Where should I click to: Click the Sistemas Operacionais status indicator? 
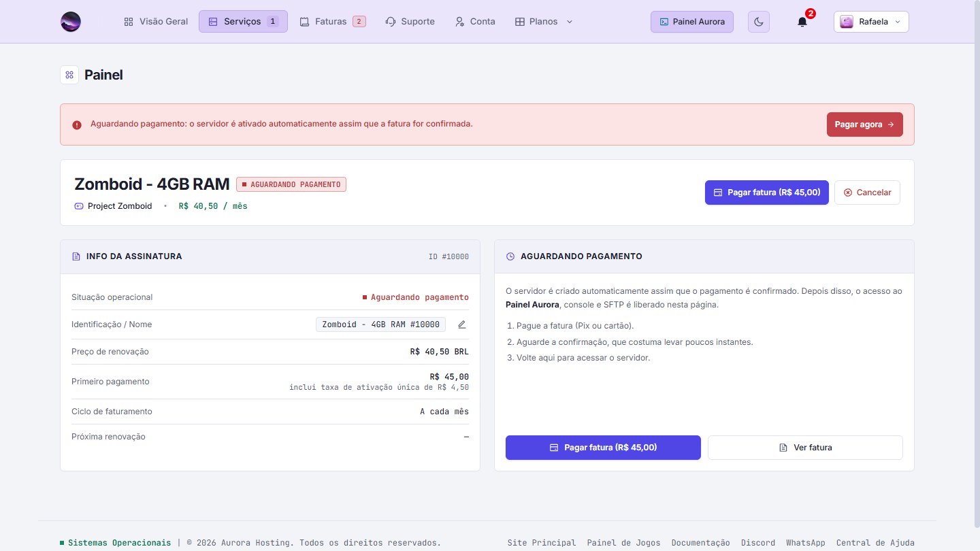116,543
